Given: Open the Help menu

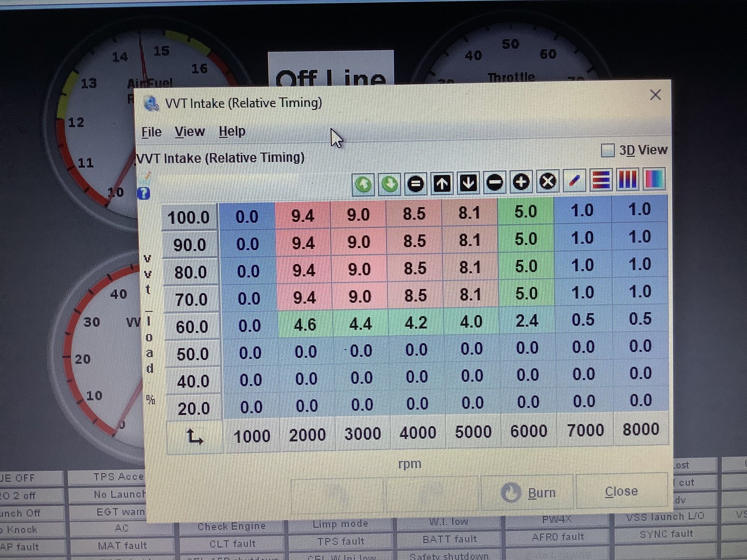Looking at the screenshot, I should point(232,131).
